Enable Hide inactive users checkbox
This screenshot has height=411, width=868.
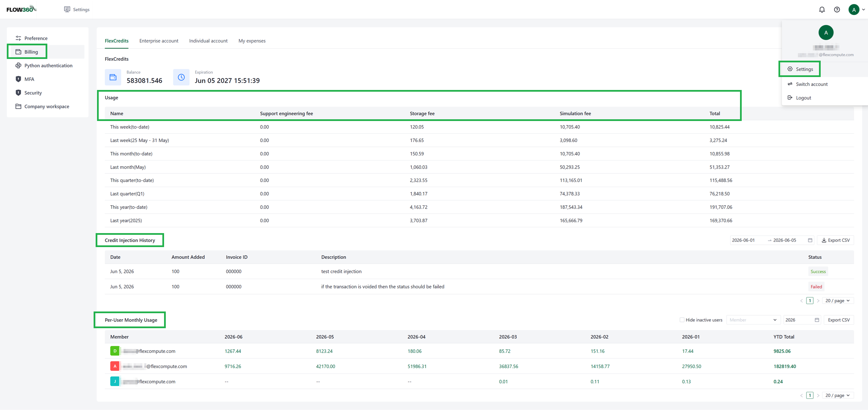click(x=682, y=320)
